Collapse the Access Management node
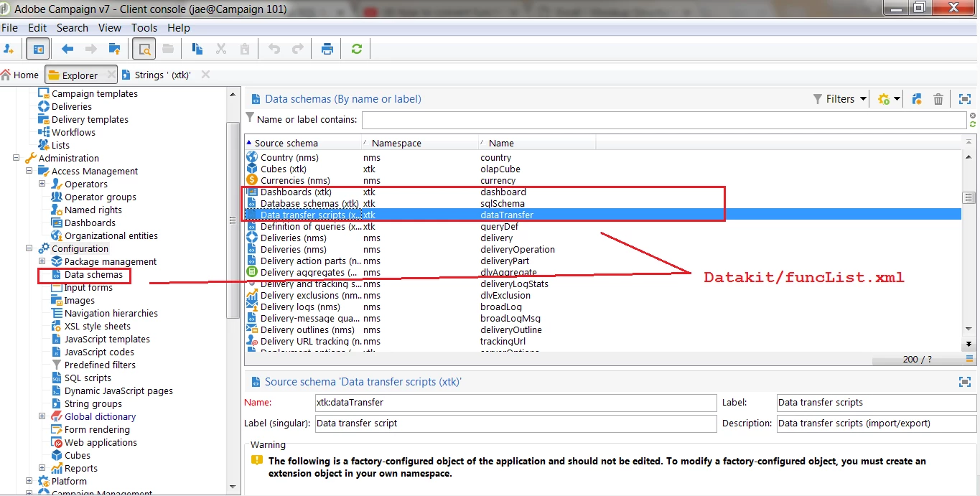 pos(29,171)
